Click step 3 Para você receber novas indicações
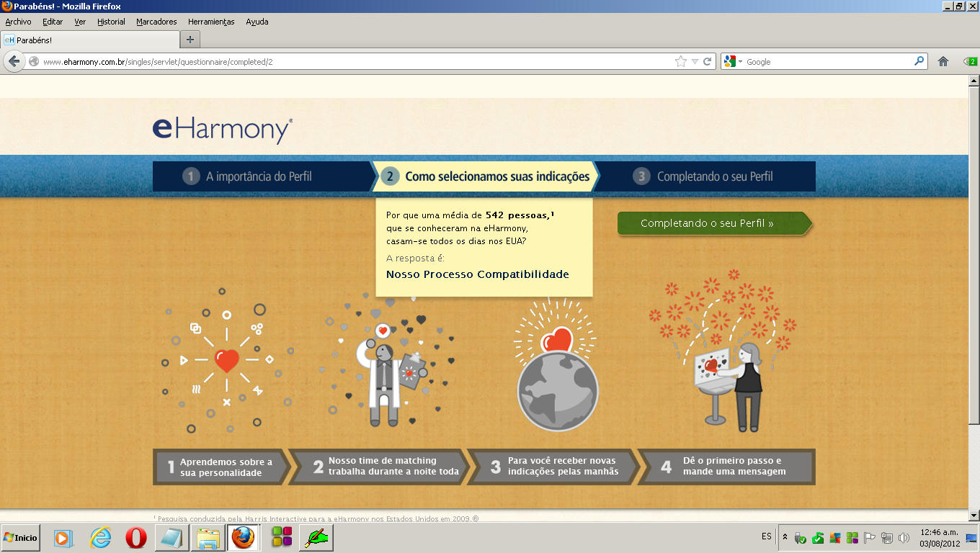980x553 pixels. pyautogui.click(x=553, y=467)
